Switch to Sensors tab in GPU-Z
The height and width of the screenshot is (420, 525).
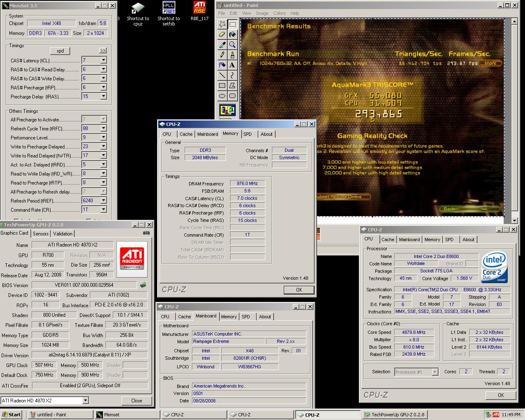pos(41,233)
